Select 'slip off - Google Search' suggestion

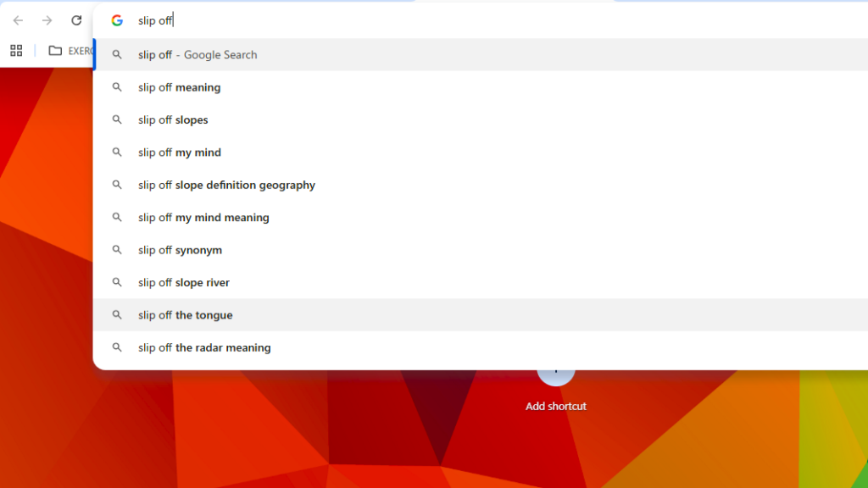(x=198, y=55)
